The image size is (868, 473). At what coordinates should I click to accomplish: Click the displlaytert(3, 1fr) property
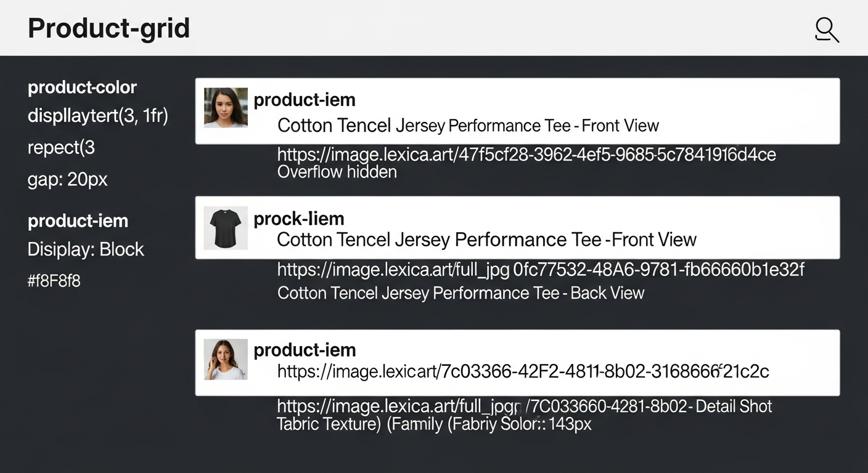tap(97, 116)
